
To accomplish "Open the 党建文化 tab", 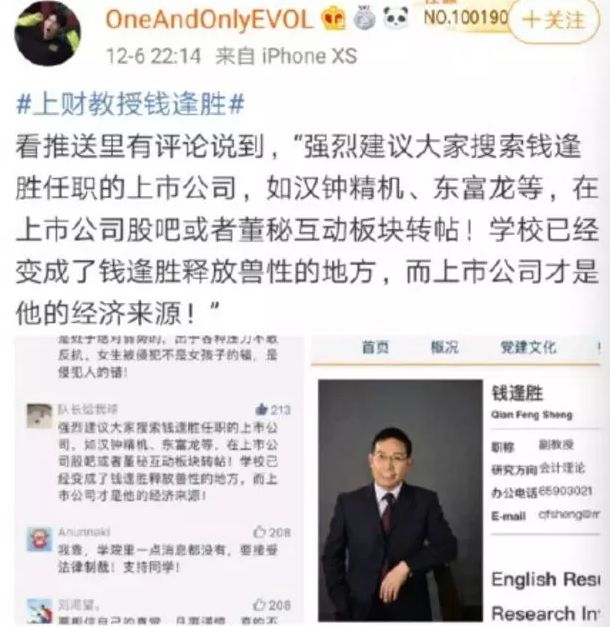I will click(528, 347).
